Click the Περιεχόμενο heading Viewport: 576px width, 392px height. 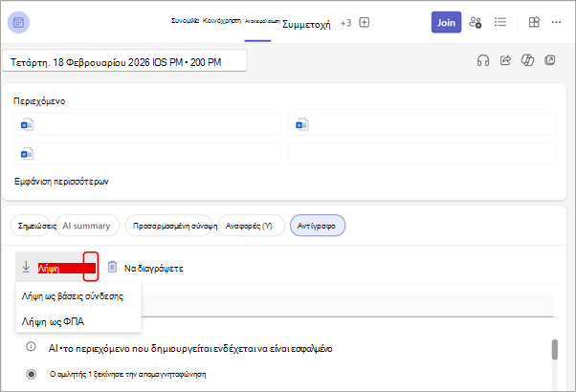click(39, 101)
